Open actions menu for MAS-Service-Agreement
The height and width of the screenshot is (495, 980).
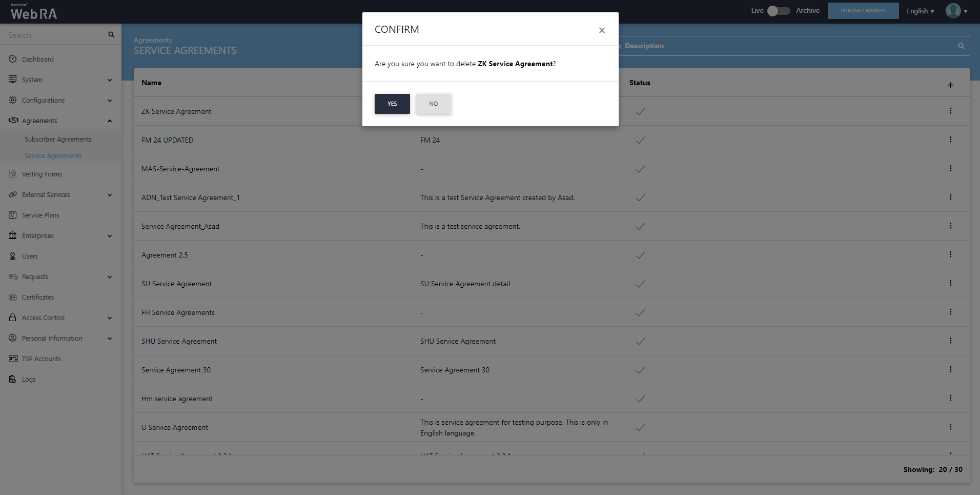950,168
